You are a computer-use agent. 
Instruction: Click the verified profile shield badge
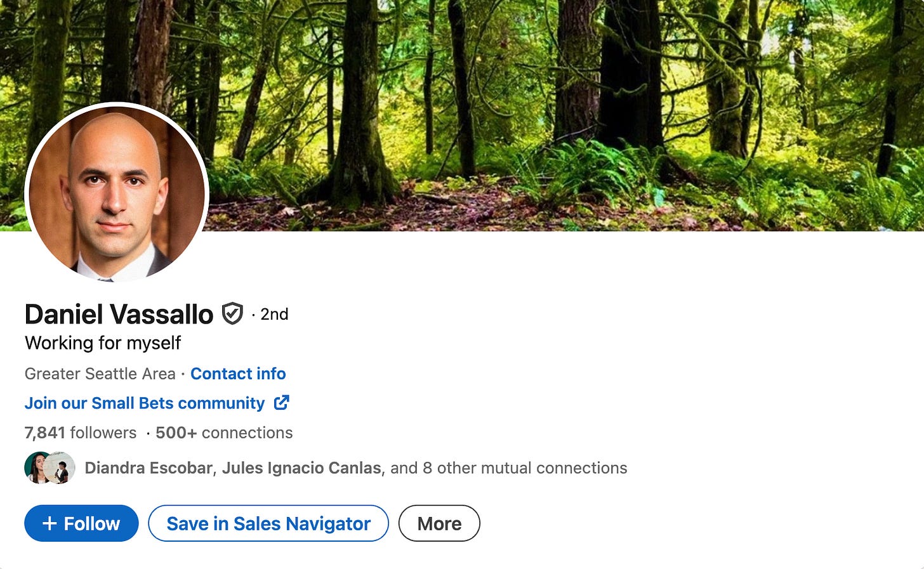click(234, 313)
